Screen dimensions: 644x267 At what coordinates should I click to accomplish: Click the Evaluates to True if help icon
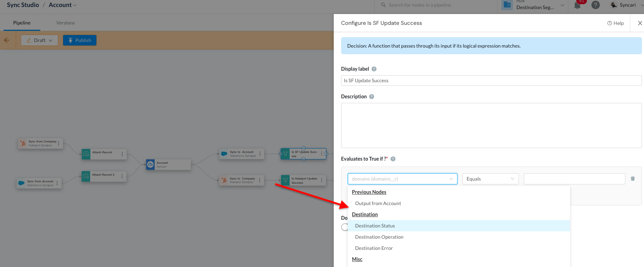click(393, 159)
